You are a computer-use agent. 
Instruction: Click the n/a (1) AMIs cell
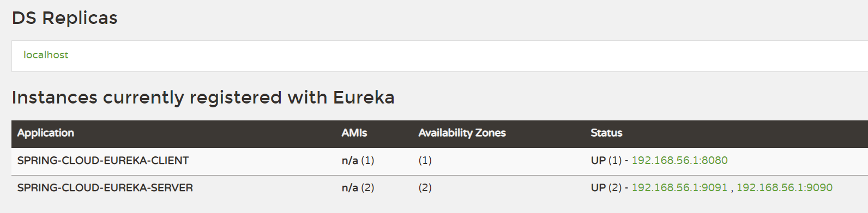[358, 160]
